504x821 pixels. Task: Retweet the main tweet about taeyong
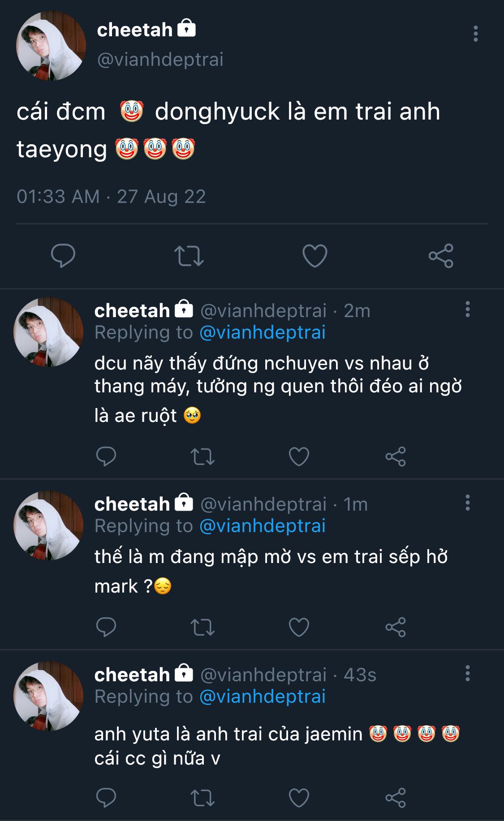[189, 256]
